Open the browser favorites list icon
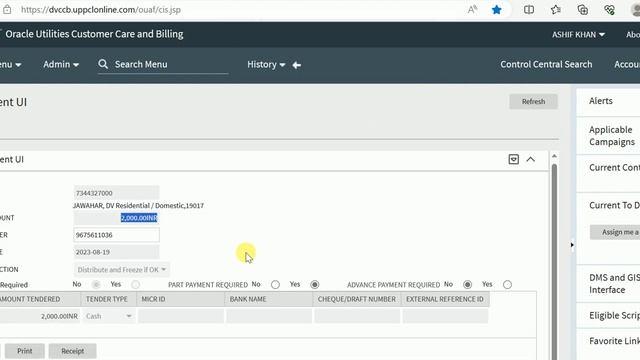640x360 pixels. (x=556, y=10)
